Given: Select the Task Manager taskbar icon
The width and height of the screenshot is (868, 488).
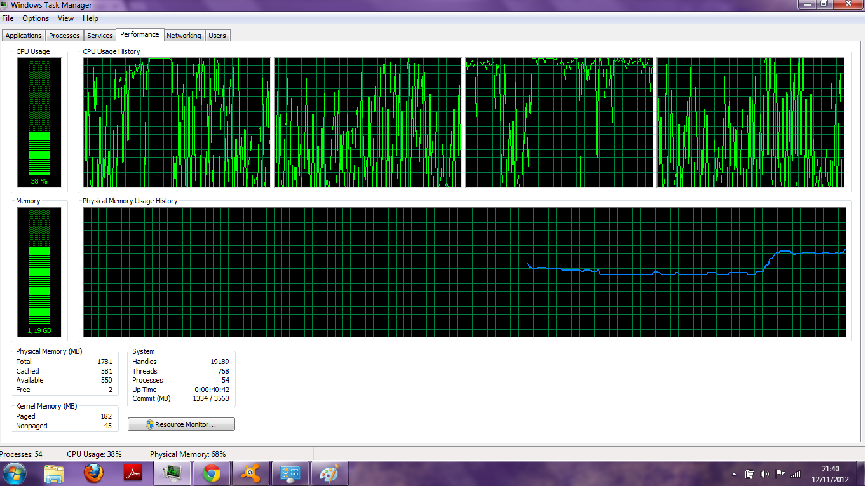Looking at the screenshot, I should click(x=172, y=474).
